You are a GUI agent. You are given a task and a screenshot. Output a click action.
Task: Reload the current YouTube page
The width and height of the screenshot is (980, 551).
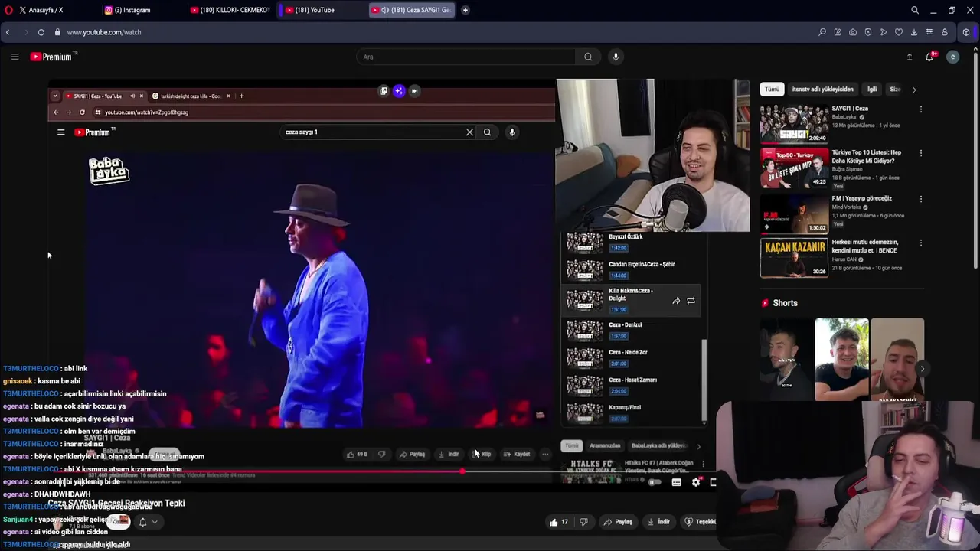(x=41, y=32)
